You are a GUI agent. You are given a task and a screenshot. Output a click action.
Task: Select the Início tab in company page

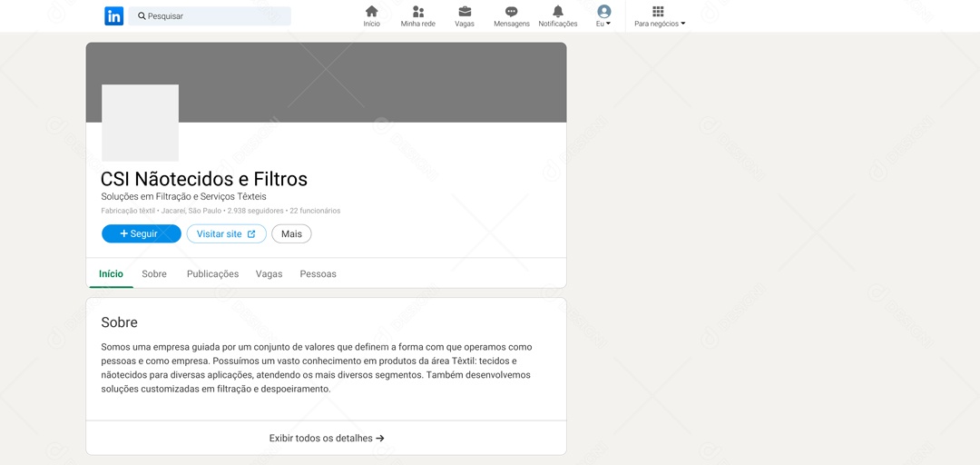point(112,274)
